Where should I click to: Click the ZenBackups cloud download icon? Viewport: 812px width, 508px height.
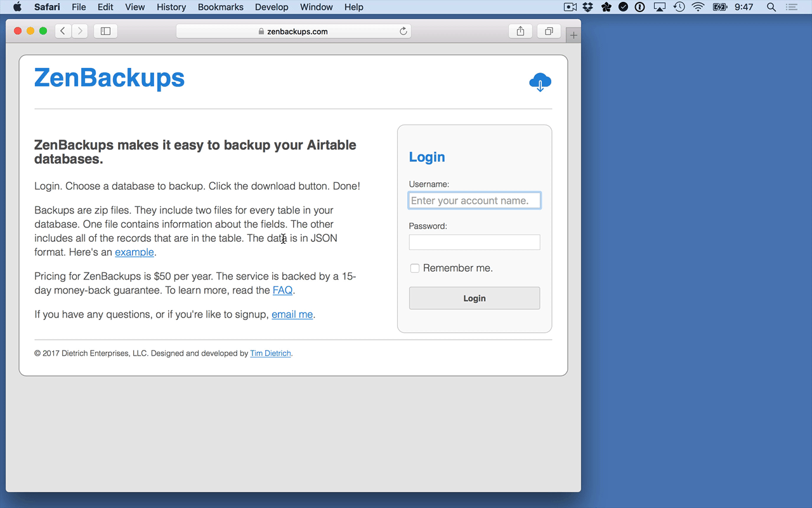tap(540, 83)
